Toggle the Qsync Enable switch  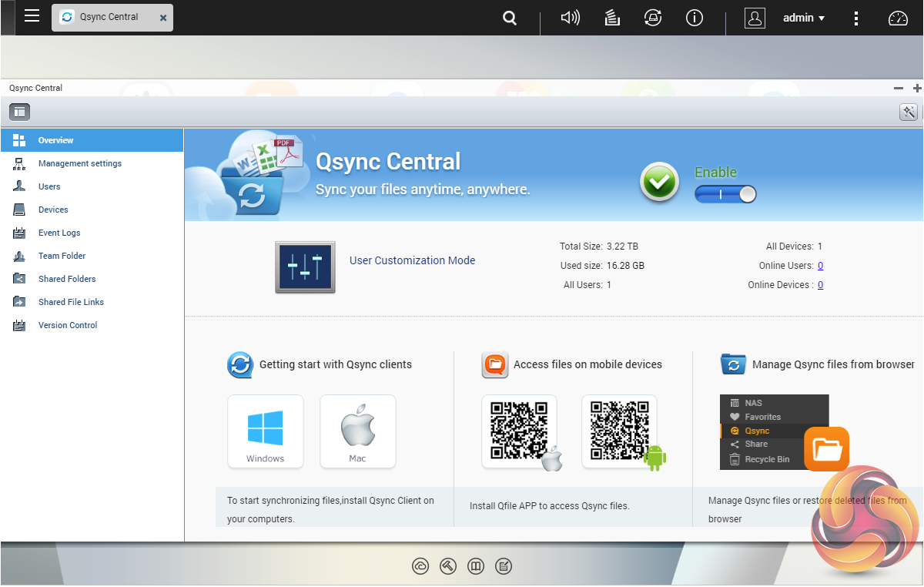pyautogui.click(x=725, y=194)
